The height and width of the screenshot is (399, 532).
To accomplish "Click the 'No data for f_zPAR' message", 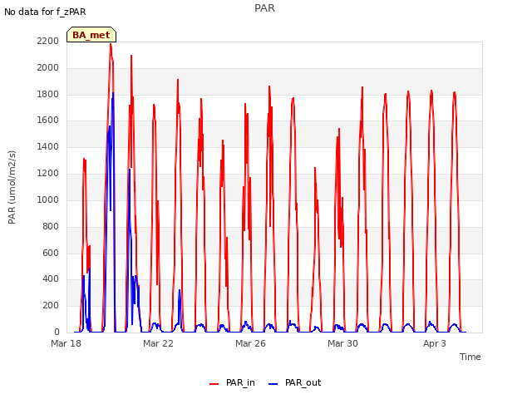I will click(x=45, y=12).
